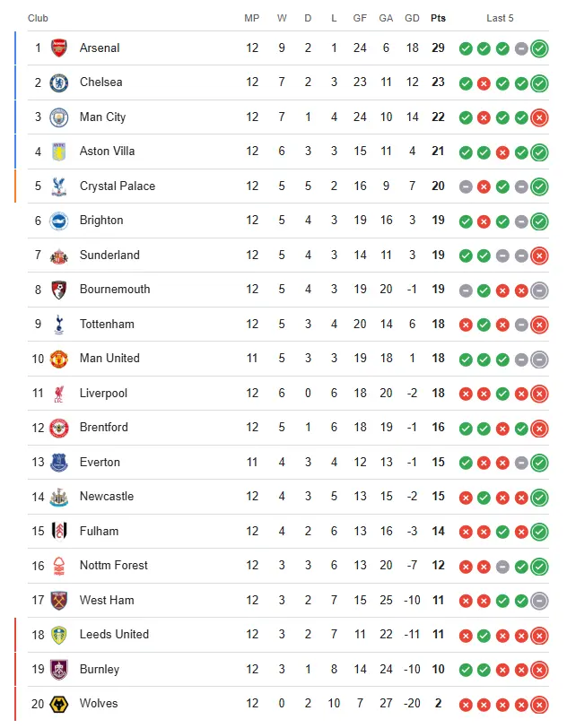Open the Aston Villa team link

107,152
